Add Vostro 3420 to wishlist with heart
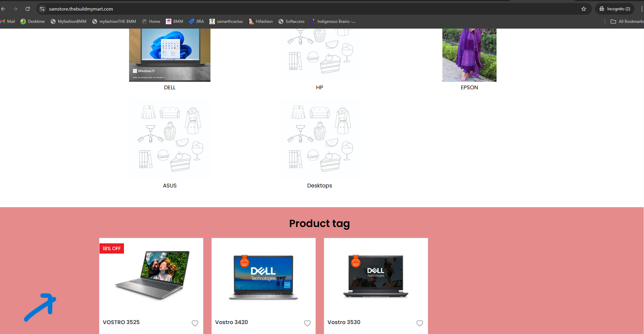The height and width of the screenshot is (334, 644). coord(307,323)
